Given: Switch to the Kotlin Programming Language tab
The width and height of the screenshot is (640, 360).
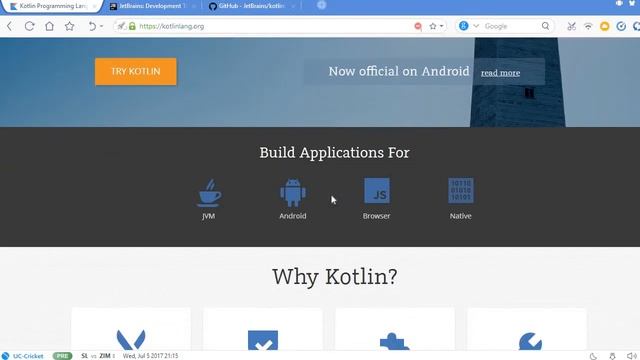Looking at the screenshot, I should click(53, 6).
